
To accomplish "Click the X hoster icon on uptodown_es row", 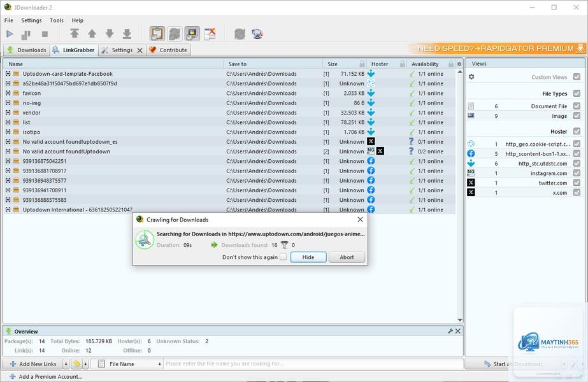I will tap(371, 141).
